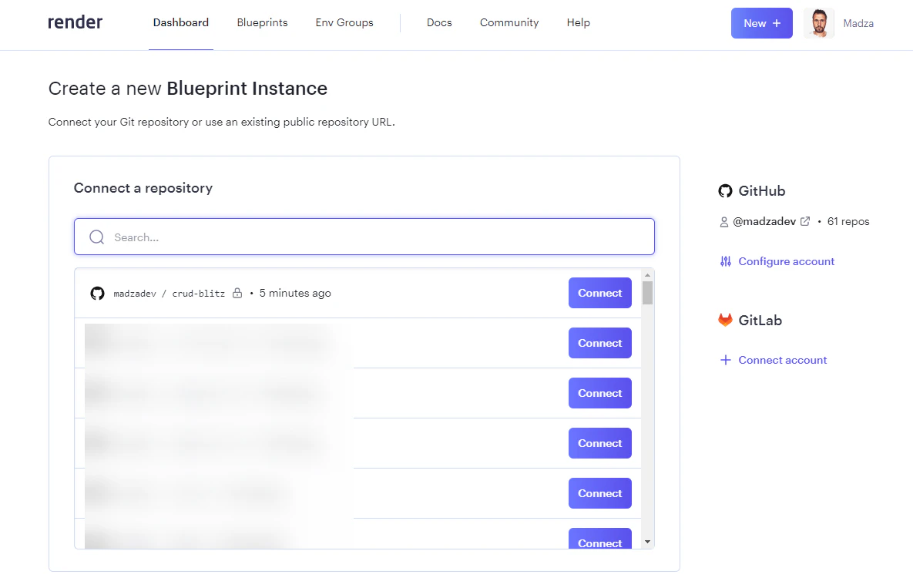
Task: Click the person icon before @madzadev
Action: tap(723, 221)
